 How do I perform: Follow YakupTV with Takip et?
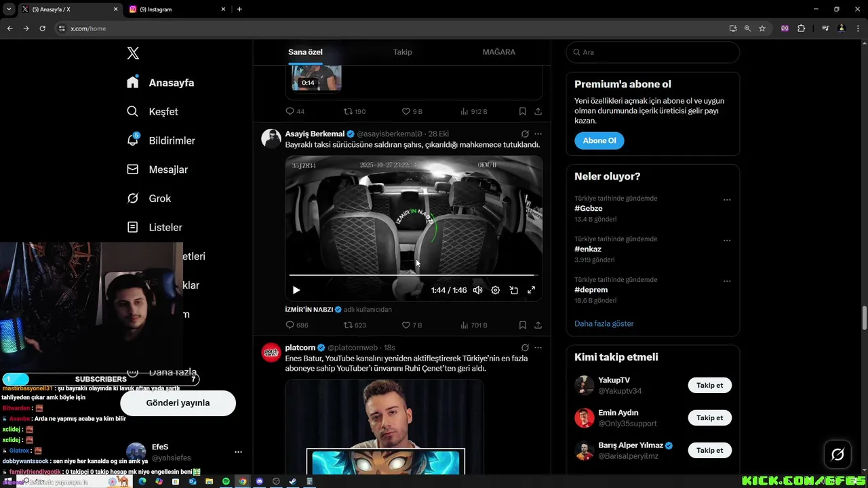[x=710, y=385]
